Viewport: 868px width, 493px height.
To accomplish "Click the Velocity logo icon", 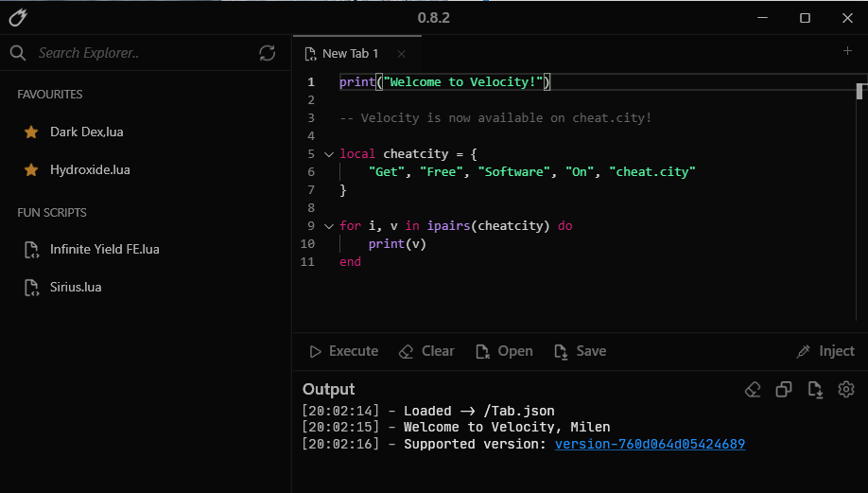I will tap(17, 17).
